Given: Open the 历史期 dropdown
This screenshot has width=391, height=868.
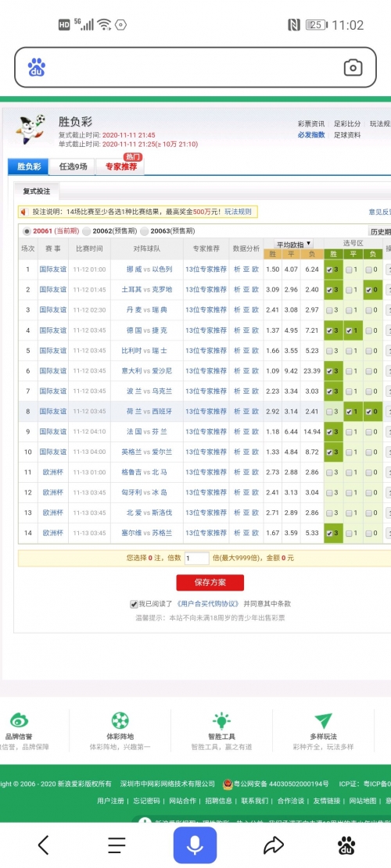Looking at the screenshot, I should coord(380,232).
